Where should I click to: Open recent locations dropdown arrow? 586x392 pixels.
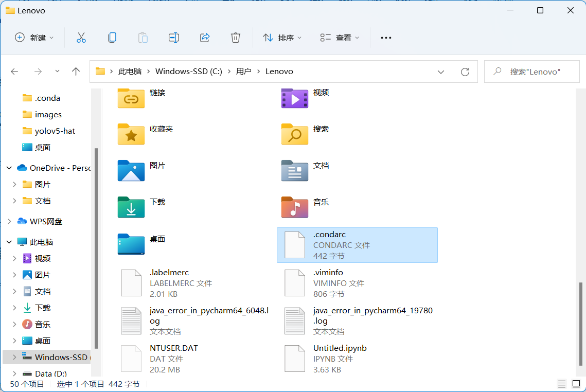coord(57,71)
